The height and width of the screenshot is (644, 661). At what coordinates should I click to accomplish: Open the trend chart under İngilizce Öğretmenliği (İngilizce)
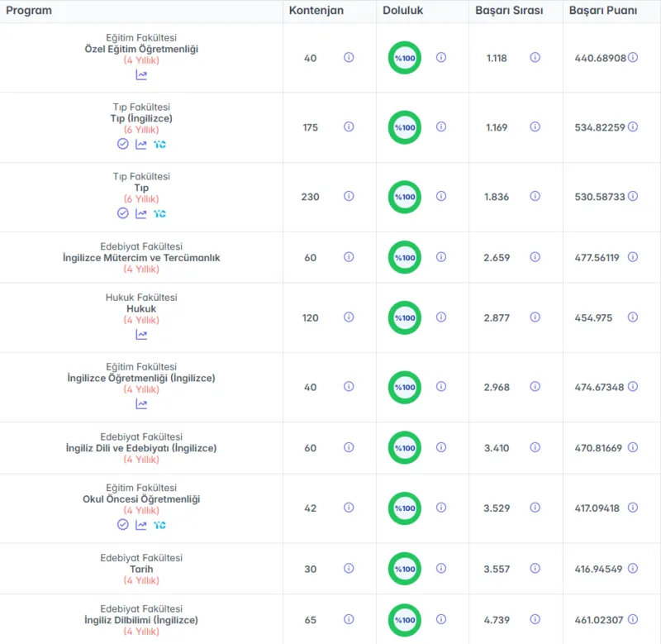click(x=141, y=404)
